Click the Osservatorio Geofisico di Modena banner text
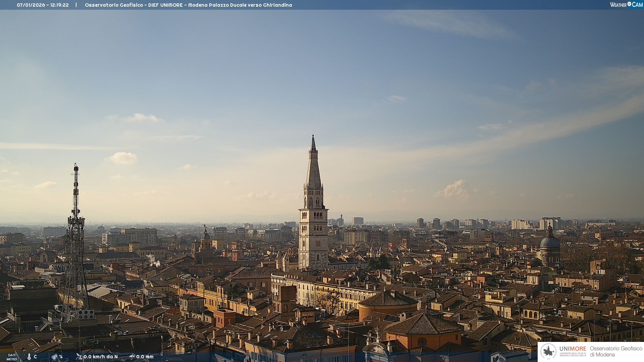Viewport: 644px width, 362px height. [x=616, y=351]
